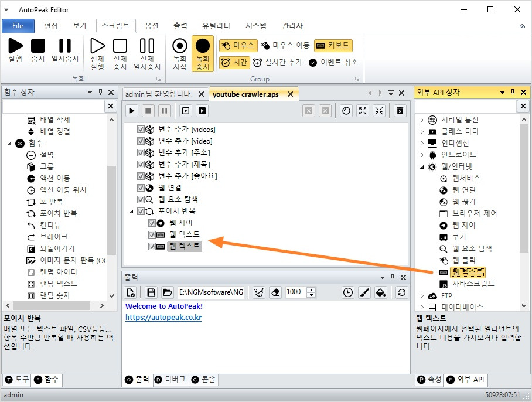Click the 함수 상자 search field
The height and width of the screenshot is (402, 532).
[53, 106]
